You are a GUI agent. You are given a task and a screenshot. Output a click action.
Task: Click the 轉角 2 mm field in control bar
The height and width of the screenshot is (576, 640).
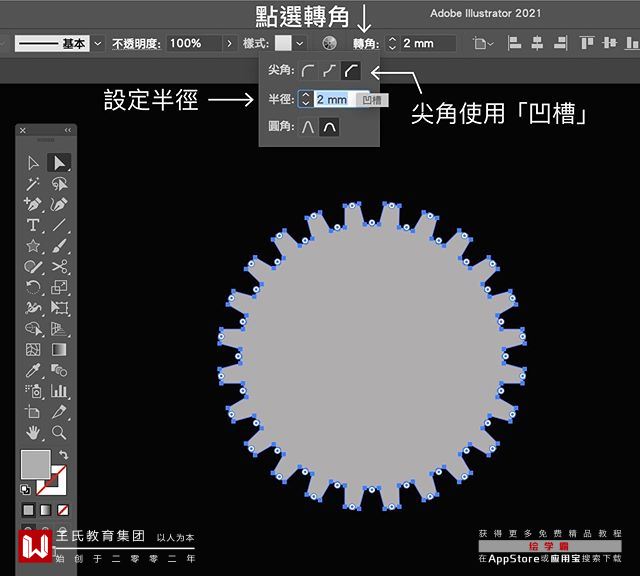428,43
